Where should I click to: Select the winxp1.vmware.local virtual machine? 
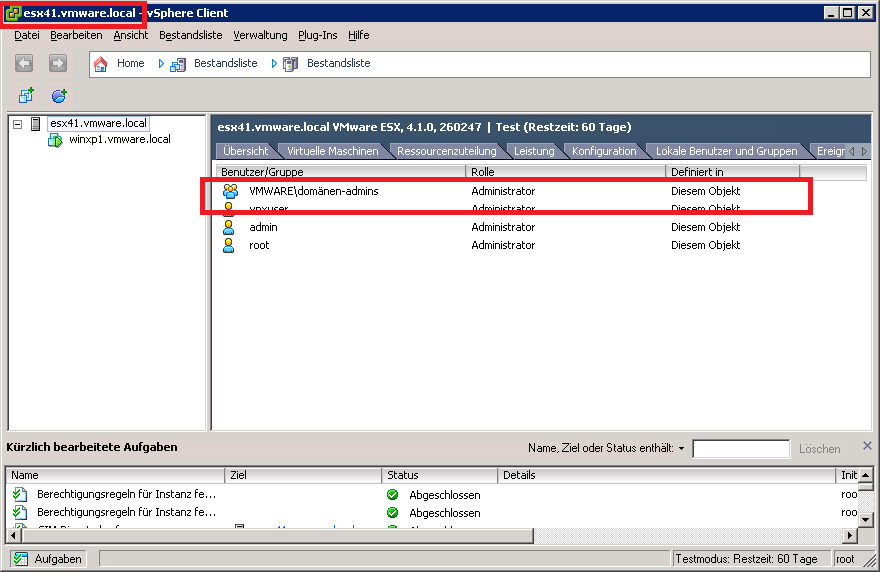[x=119, y=139]
